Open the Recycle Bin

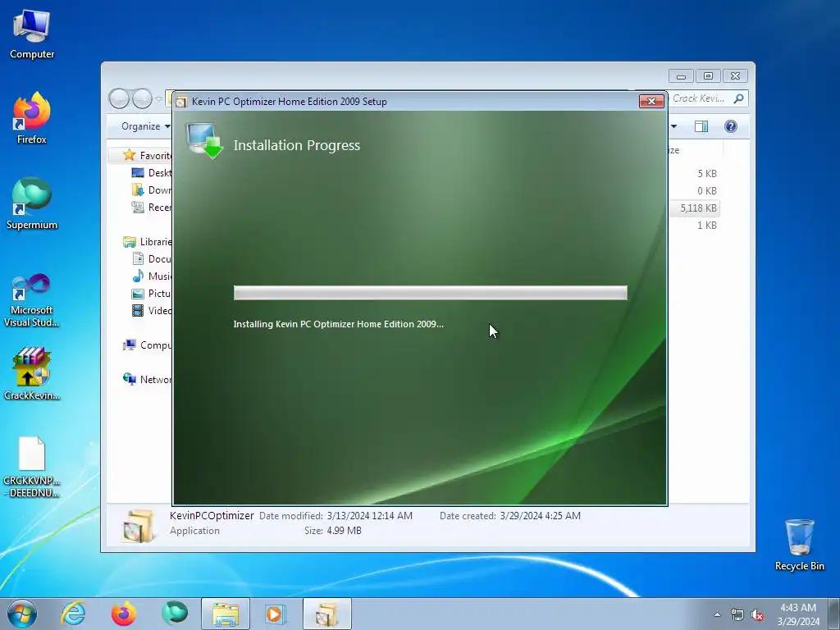(x=799, y=545)
